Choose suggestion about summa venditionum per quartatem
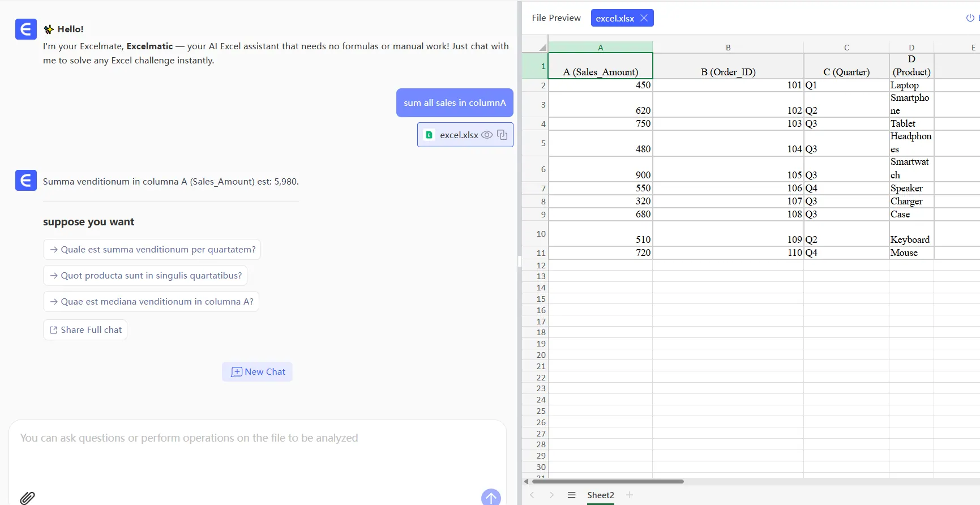The width and height of the screenshot is (980, 505). (x=152, y=250)
